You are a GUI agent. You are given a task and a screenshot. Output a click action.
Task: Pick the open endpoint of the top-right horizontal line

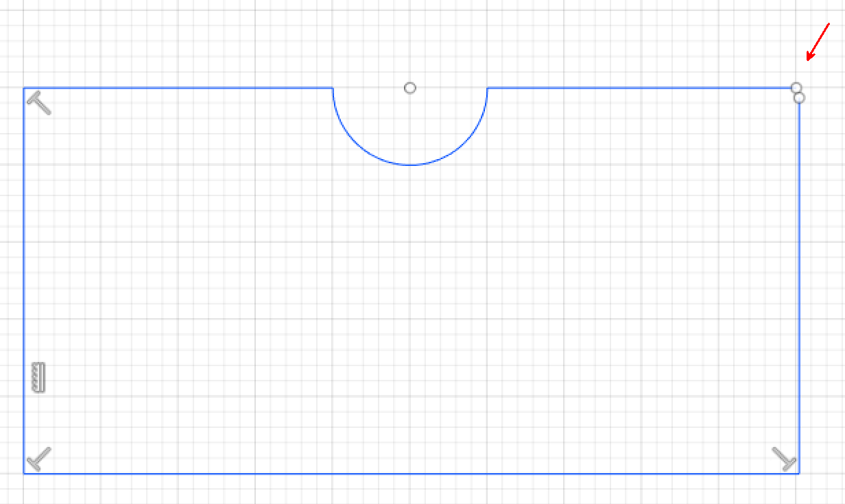[796, 88]
